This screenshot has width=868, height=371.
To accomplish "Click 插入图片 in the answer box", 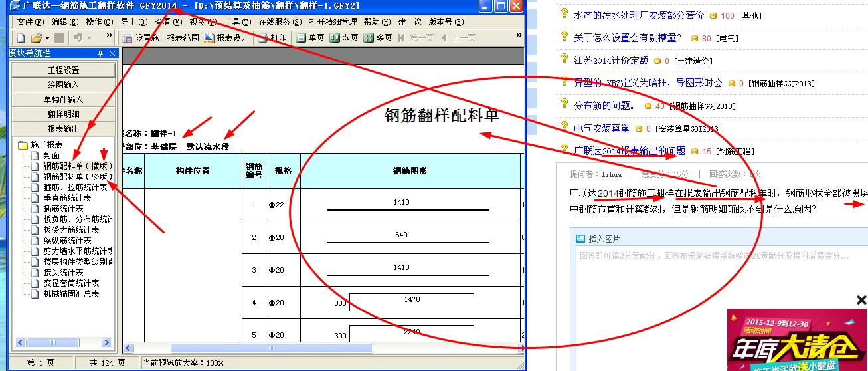I will tap(598, 239).
